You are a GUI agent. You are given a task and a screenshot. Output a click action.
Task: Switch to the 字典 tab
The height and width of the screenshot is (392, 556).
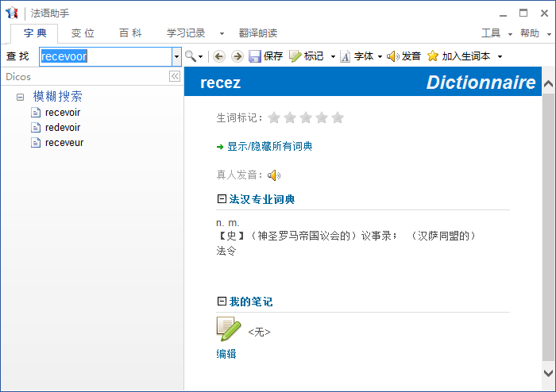(35, 33)
